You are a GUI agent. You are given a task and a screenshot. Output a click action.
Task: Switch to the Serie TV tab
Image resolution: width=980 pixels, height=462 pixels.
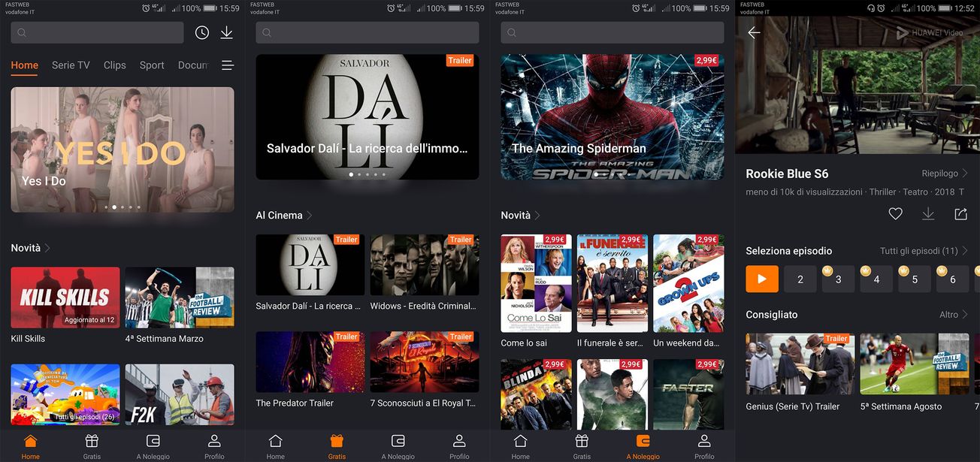[71, 65]
